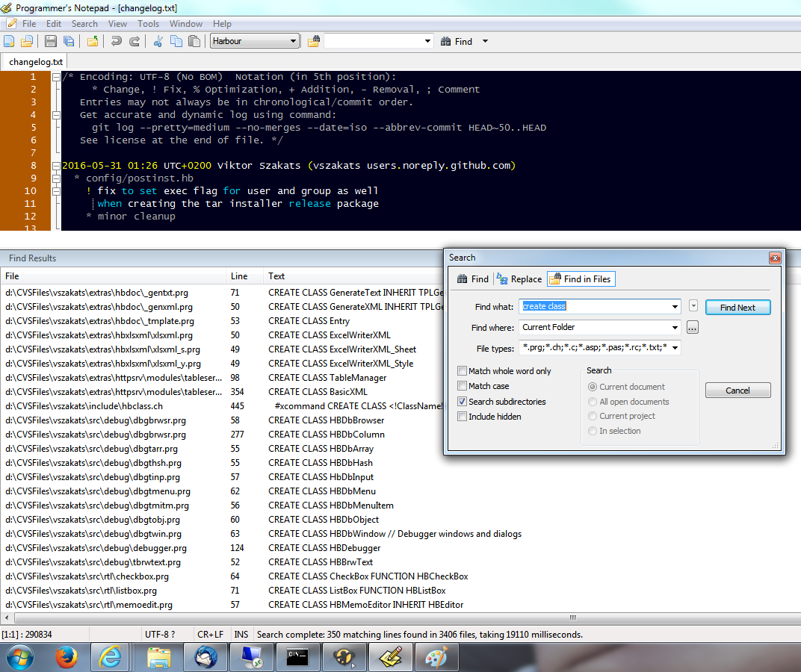
Task: Enable the Match whole word only checkbox
Action: [463, 371]
